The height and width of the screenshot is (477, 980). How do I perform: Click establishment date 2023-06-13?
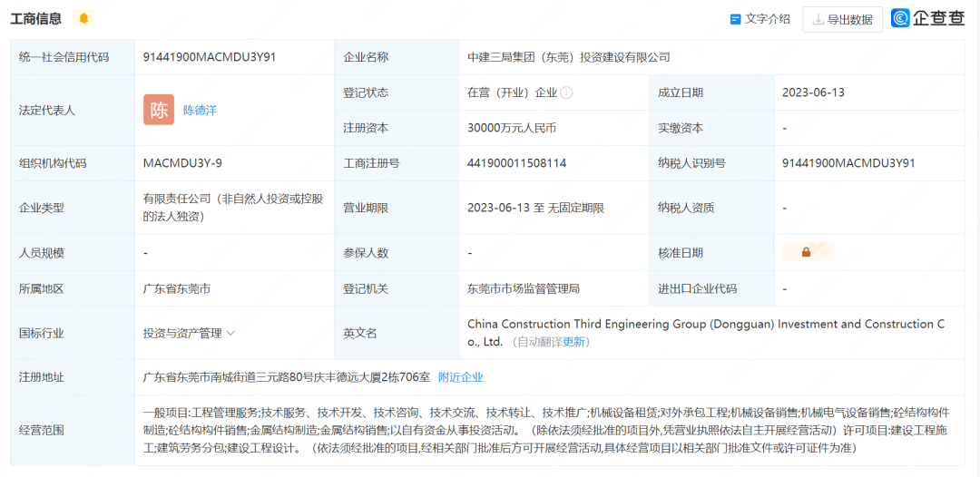coord(813,92)
